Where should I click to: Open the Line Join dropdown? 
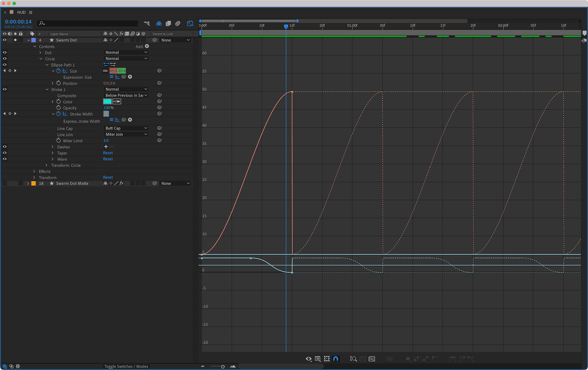point(126,134)
